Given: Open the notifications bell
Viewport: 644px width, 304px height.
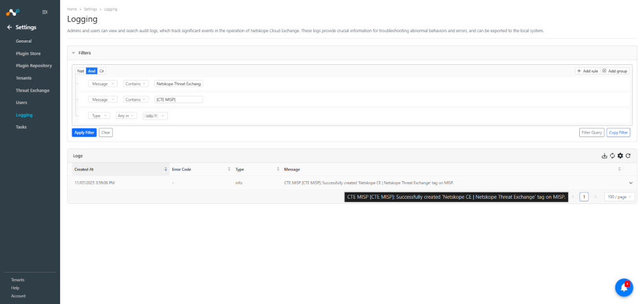Looking at the screenshot, I should pos(624,287).
